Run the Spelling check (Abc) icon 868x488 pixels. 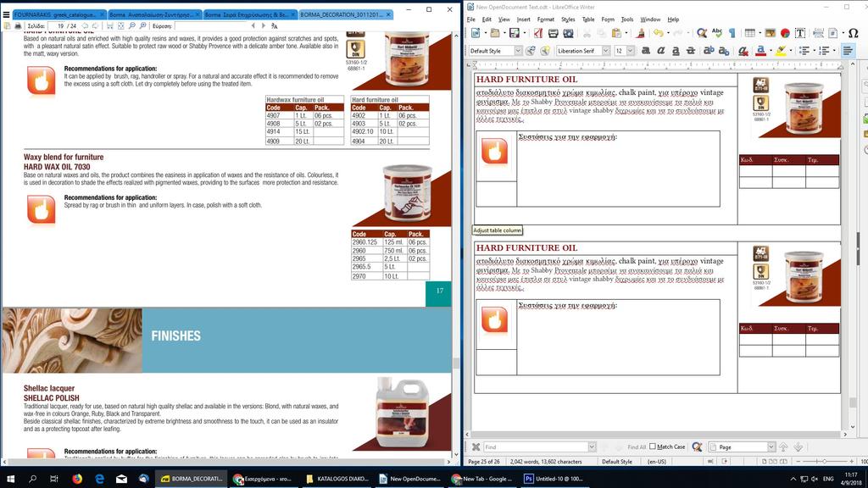(717, 34)
